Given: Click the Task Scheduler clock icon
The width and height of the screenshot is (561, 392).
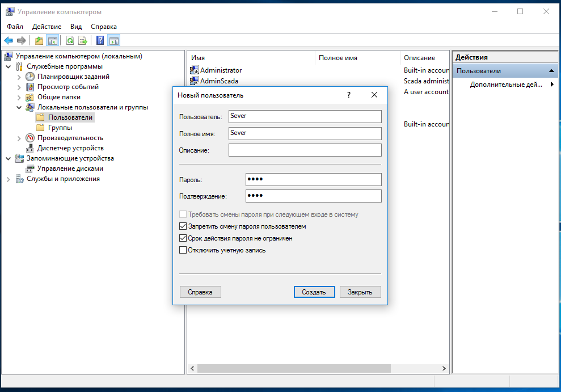Looking at the screenshot, I should click(30, 77).
